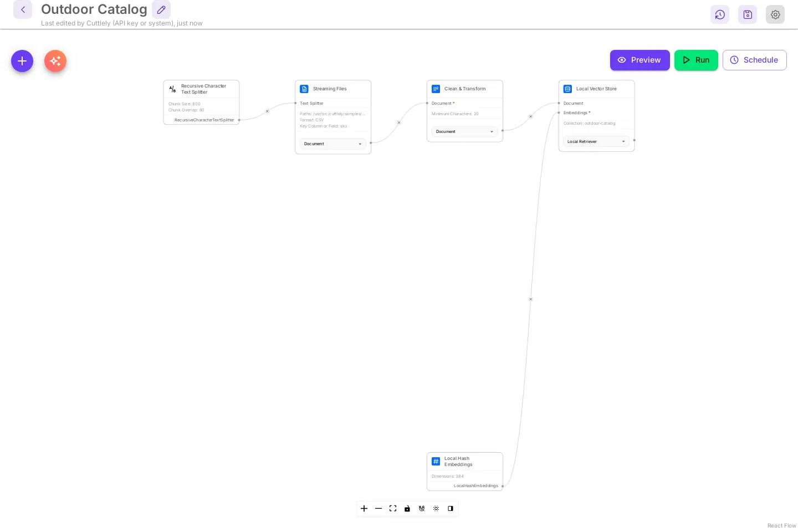This screenshot has width=798, height=532.
Task: Open the React Flow attribution link
Action: point(781,525)
